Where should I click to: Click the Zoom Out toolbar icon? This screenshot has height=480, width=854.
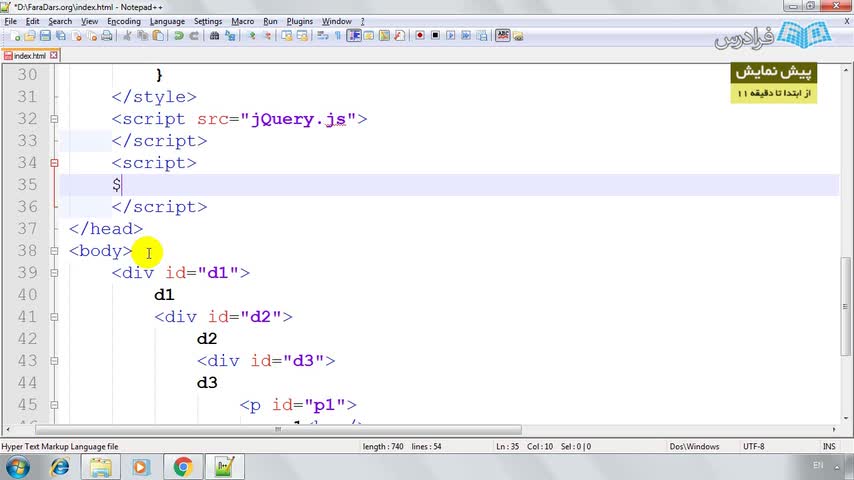pyautogui.click(x=267, y=36)
